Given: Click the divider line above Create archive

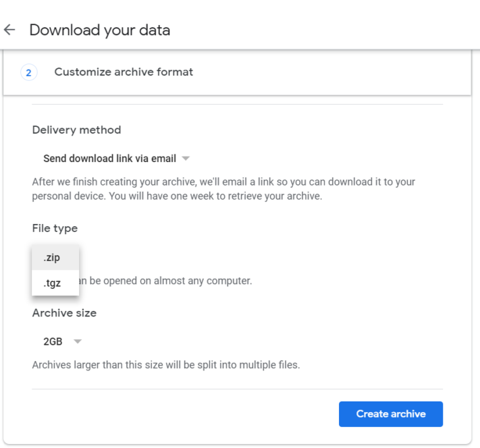Looking at the screenshot, I should coord(237,389).
